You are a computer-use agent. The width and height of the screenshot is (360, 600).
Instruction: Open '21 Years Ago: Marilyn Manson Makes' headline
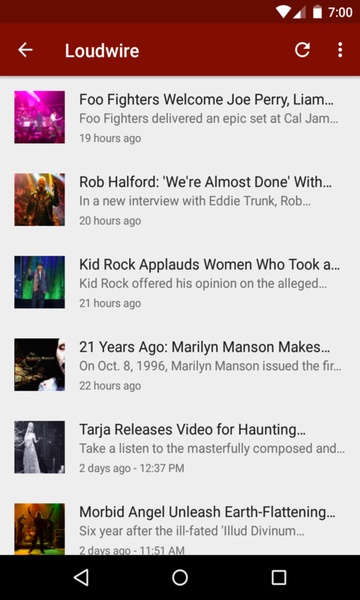pyautogui.click(x=205, y=347)
